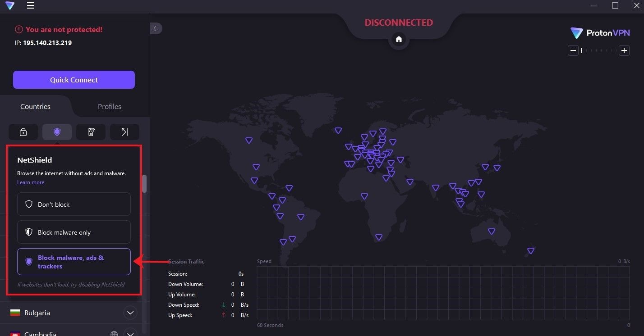Collapse the sidebar with the arrow
Viewport: 644px width, 336px height.
(156, 28)
